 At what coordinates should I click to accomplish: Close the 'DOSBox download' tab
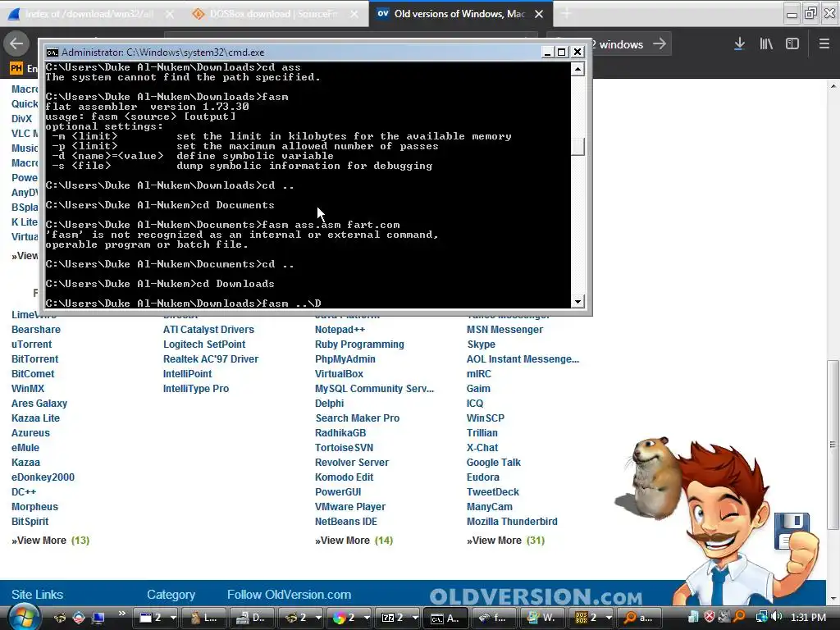[x=354, y=14]
